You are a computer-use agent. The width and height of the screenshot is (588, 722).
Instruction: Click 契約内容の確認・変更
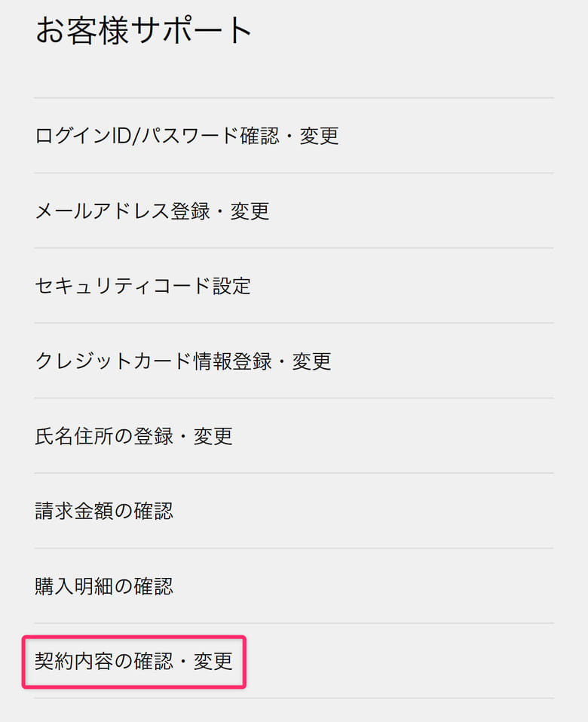tap(133, 661)
